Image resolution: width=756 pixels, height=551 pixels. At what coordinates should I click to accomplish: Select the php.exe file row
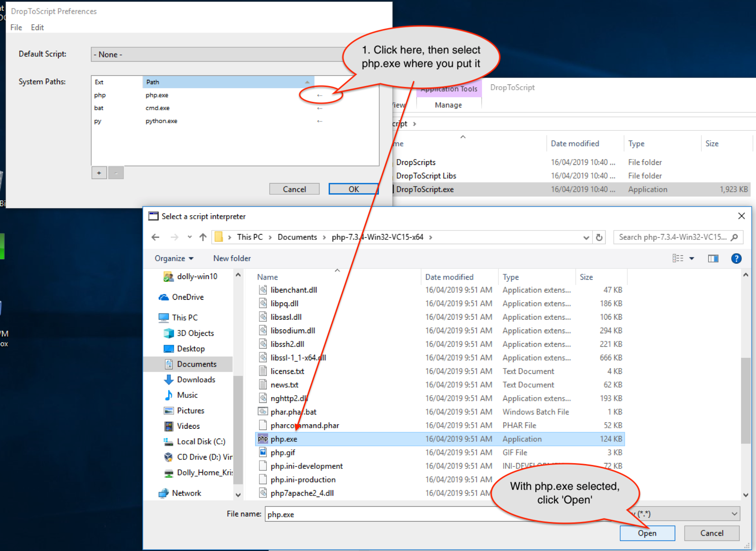coord(440,439)
